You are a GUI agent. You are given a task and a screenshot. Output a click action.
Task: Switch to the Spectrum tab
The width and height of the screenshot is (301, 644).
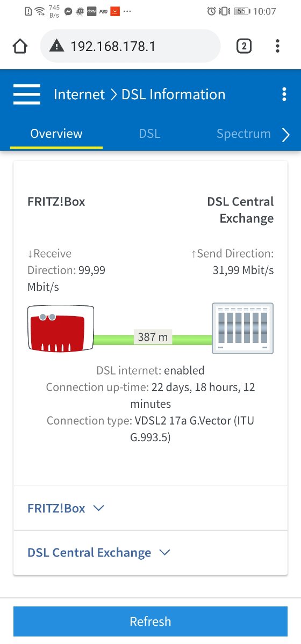243,134
